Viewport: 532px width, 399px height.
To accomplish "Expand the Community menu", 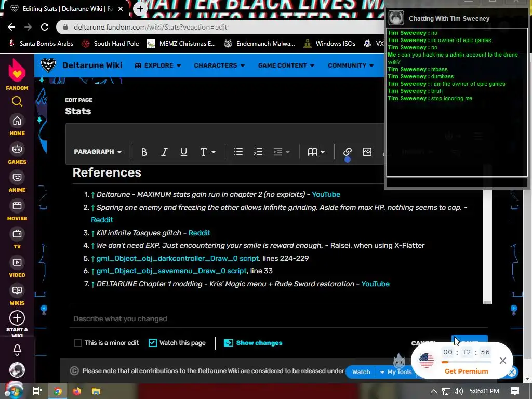I will [351, 65].
